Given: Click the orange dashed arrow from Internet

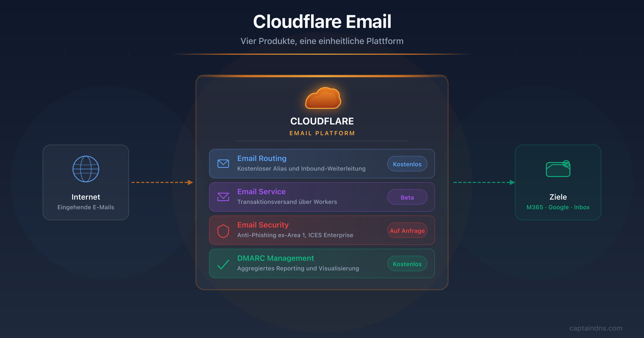Looking at the screenshot, I should click(x=162, y=182).
